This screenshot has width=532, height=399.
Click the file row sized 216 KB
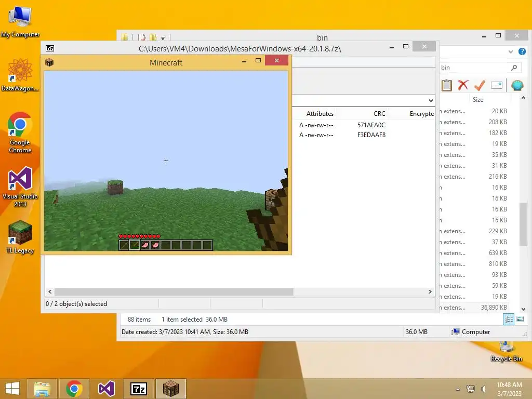pos(473,177)
